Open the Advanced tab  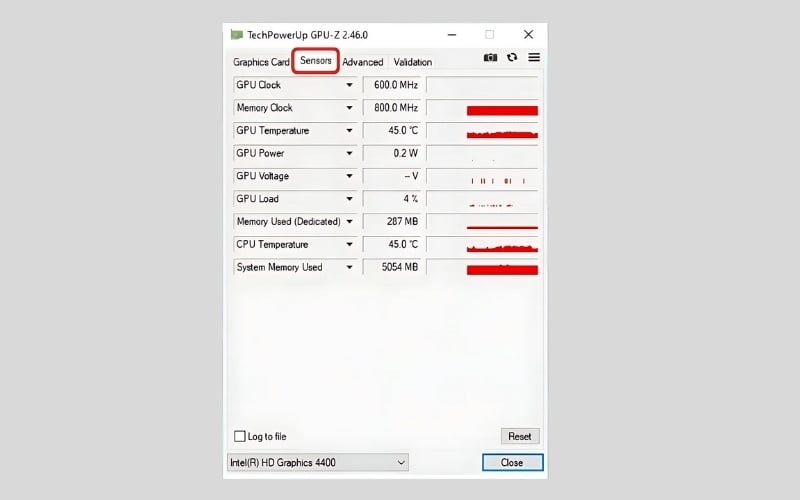click(362, 62)
